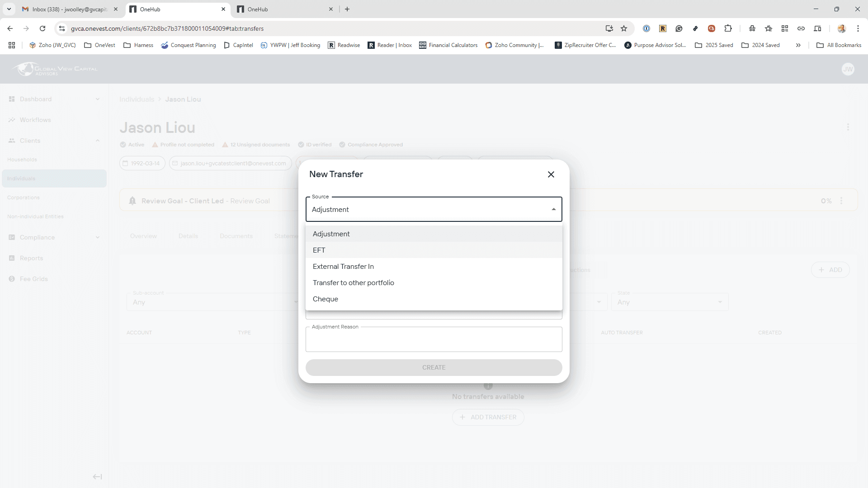Screen dimensions: 868x488
Task: Click Global View Capital logo
Action: point(55,69)
